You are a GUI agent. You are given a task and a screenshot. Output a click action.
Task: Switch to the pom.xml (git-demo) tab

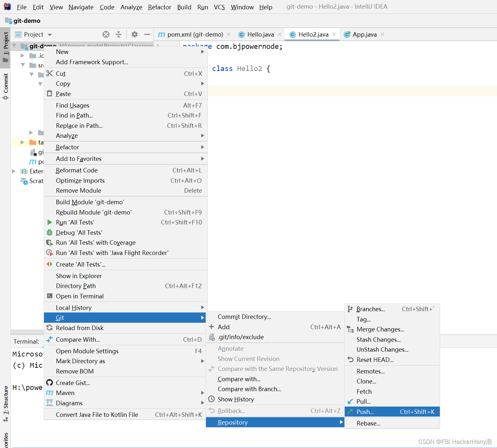coord(195,34)
